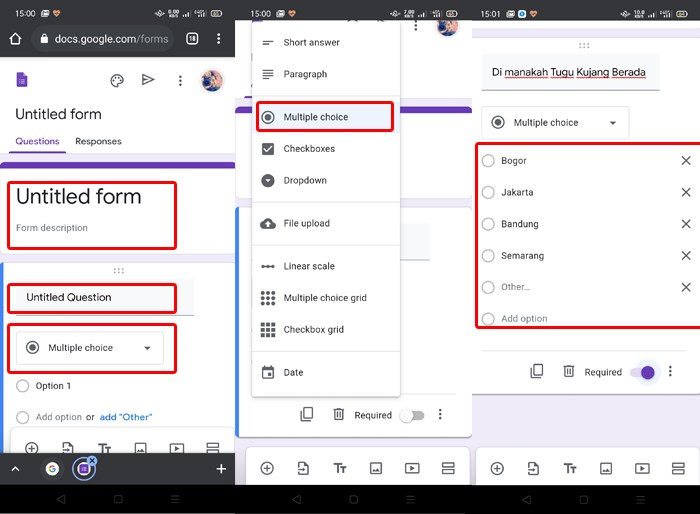Add title and description icon in right toolbar

click(570, 468)
